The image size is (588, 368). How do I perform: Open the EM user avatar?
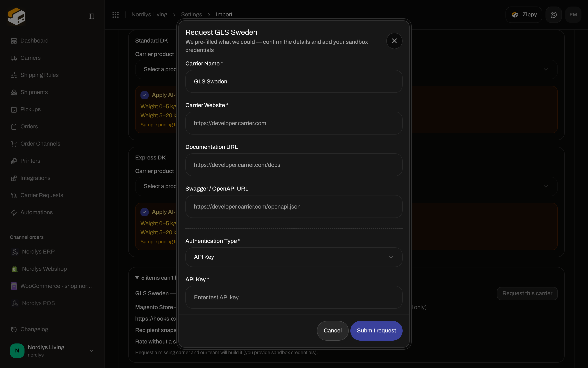point(573,15)
